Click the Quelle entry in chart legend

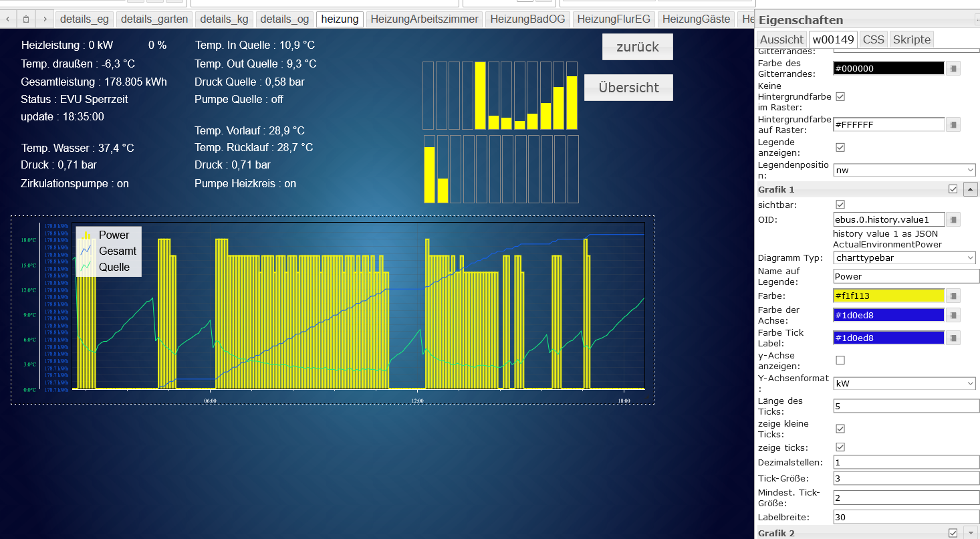pyautogui.click(x=114, y=267)
